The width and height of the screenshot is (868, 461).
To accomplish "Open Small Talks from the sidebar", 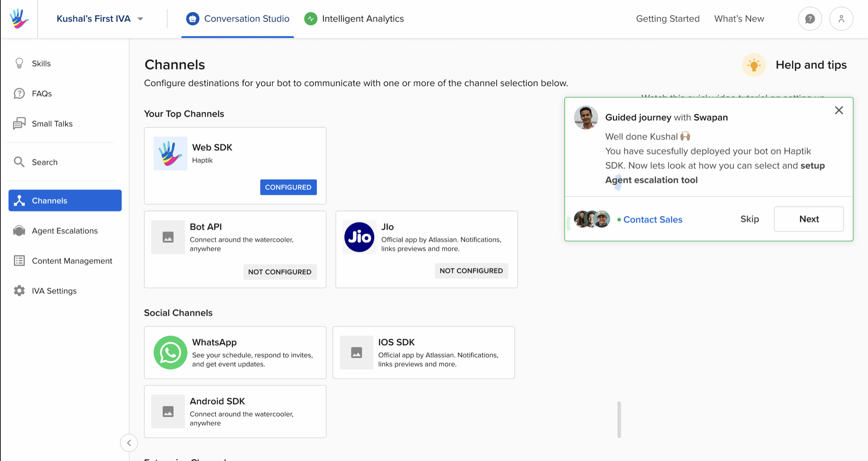I will click(x=19, y=124).
